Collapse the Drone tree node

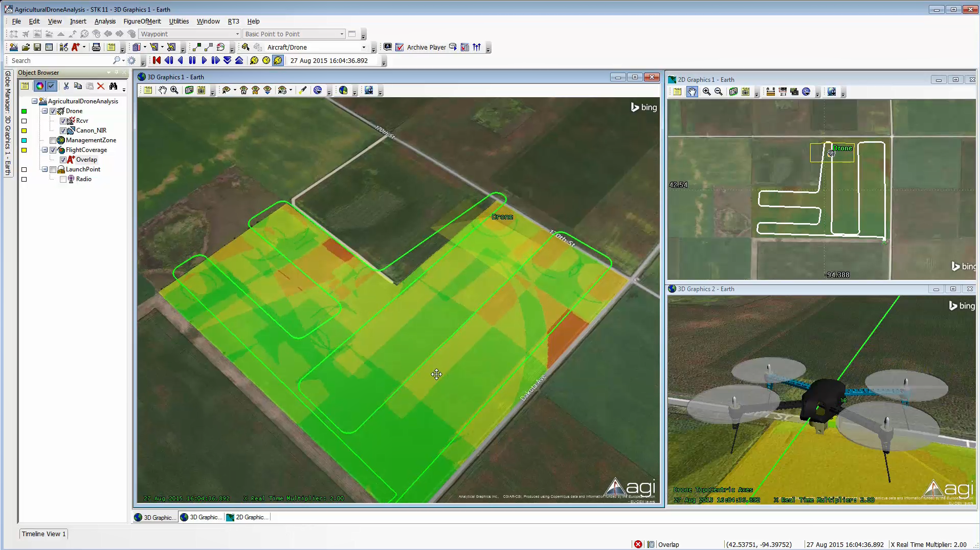click(x=44, y=111)
